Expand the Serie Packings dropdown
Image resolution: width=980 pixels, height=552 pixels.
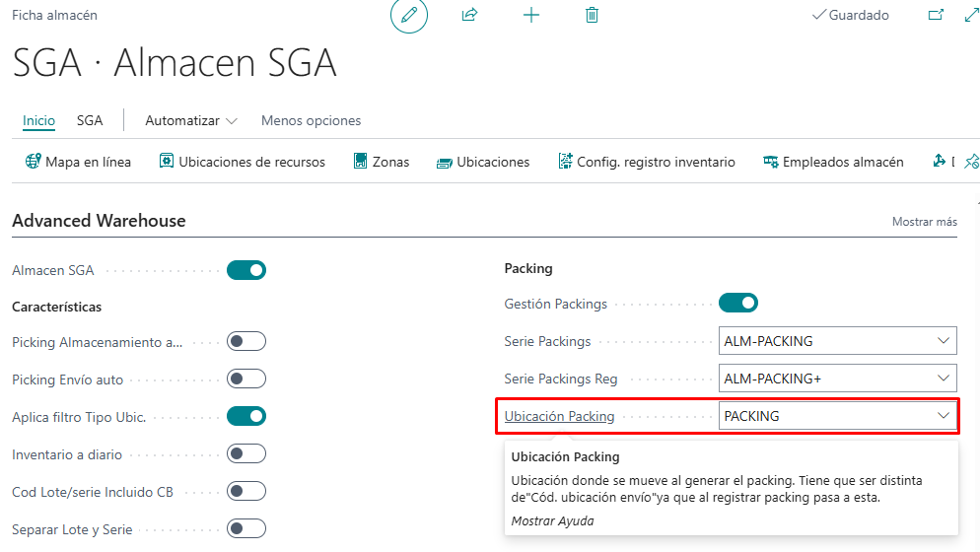click(942, 341)
